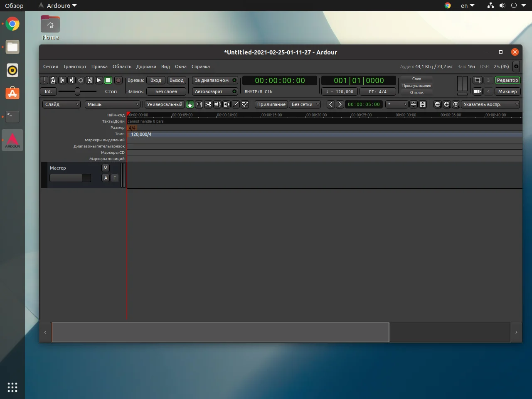Click the red Record button

(x=118, y=80)
